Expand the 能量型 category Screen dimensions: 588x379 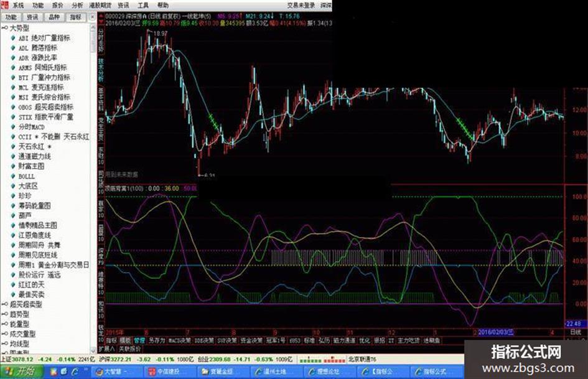pyautogui.click(x=4, y=324)
